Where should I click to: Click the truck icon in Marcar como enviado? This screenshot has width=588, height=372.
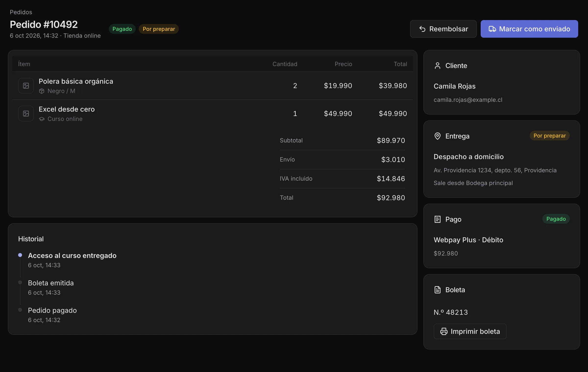coord(492,29)
